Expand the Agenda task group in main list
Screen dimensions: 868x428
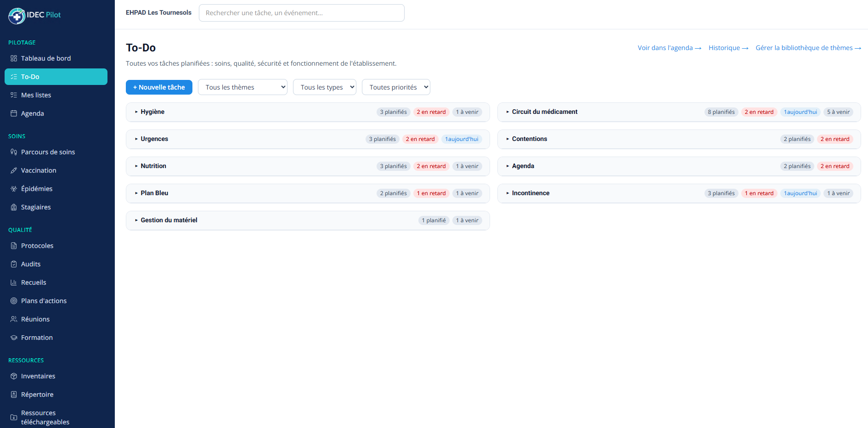(679, 166)
